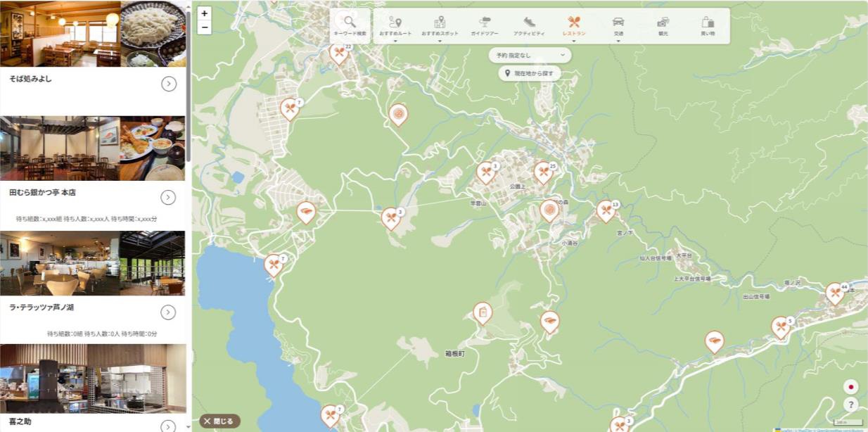Image resolution: width=868 pixels, height=432 pixels.
Task: Switch language via the Japan flag button
Action: click(x=850, y=386)
